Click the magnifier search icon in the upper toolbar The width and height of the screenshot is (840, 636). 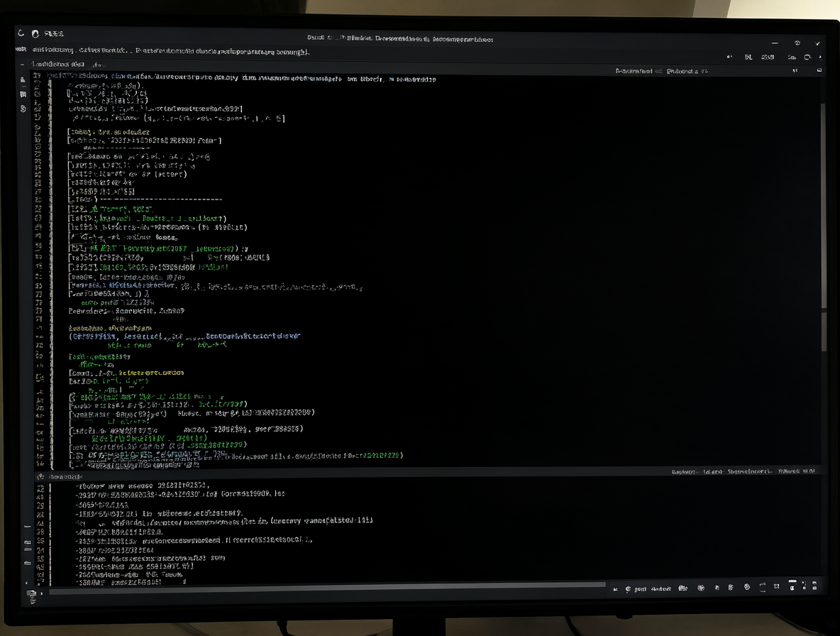(x=807, y=57)
